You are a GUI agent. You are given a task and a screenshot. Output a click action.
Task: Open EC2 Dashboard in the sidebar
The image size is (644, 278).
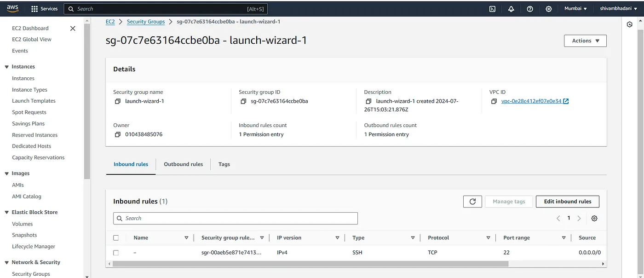tap(30, 29)
